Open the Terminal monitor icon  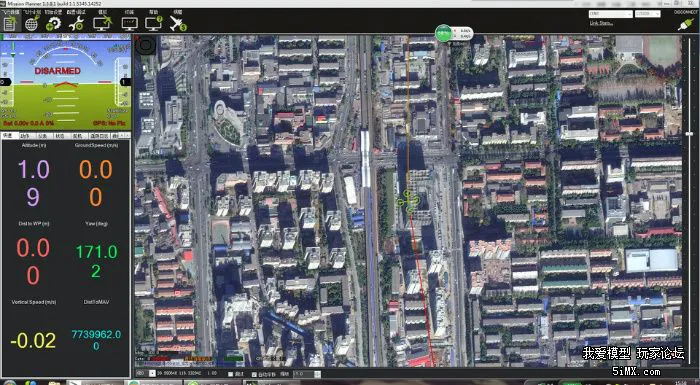click(x=129, y=22)
